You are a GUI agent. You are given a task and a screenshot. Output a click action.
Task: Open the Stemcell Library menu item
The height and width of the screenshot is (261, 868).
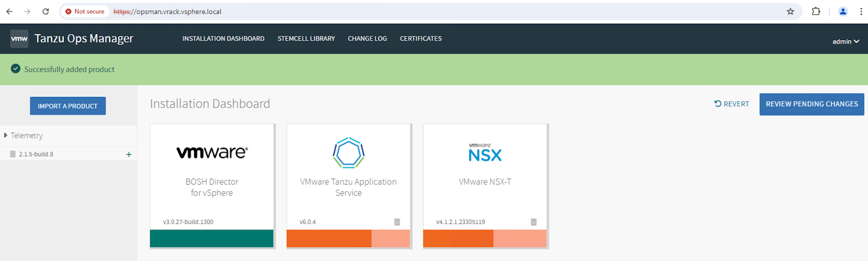(306, 38)
